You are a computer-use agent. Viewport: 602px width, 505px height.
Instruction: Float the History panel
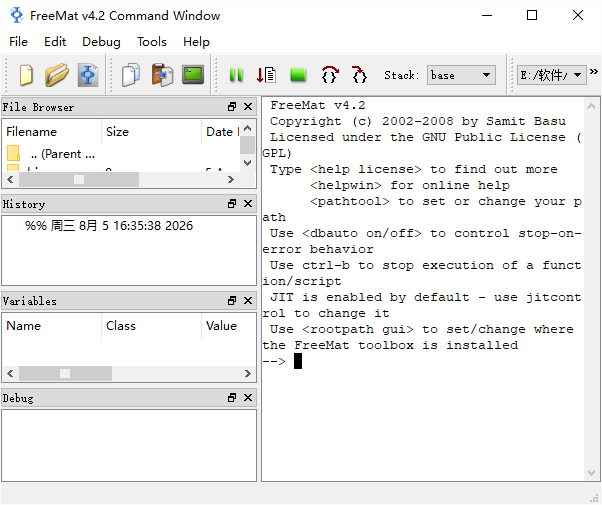(x=232, y=204)
